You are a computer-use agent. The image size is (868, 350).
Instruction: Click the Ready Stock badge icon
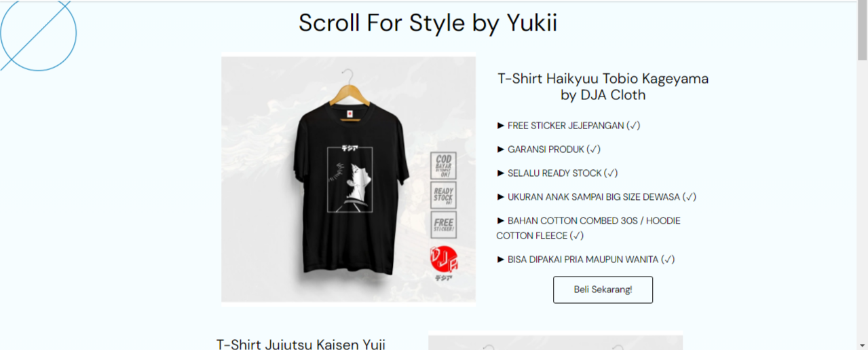(444, 195)
